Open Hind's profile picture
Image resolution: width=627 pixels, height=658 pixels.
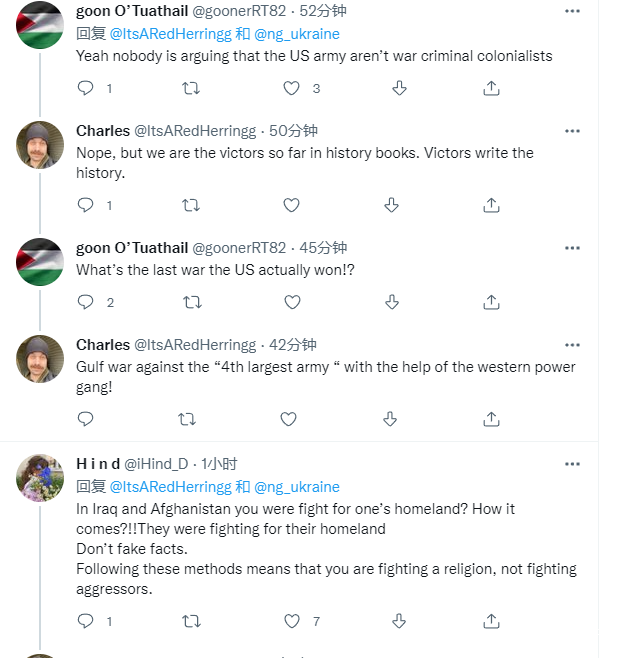pyautogui.click(x=40, y=478)
